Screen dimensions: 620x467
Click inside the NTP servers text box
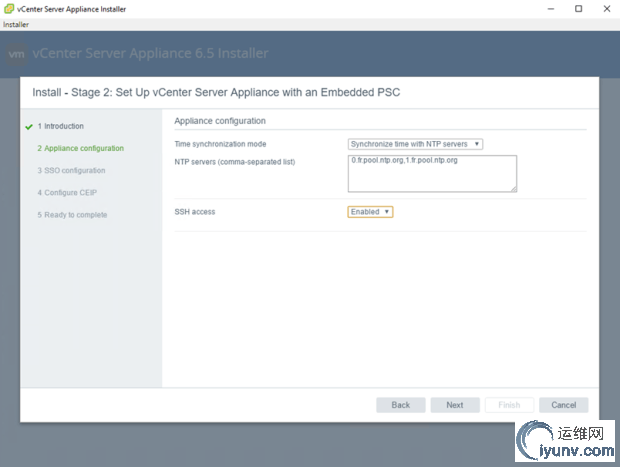[432, 174]
